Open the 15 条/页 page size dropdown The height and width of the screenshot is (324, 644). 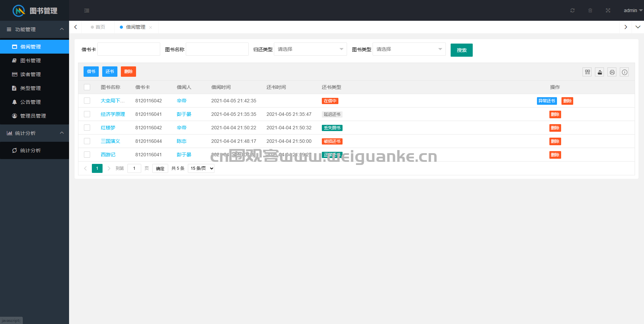coord(201,168)
